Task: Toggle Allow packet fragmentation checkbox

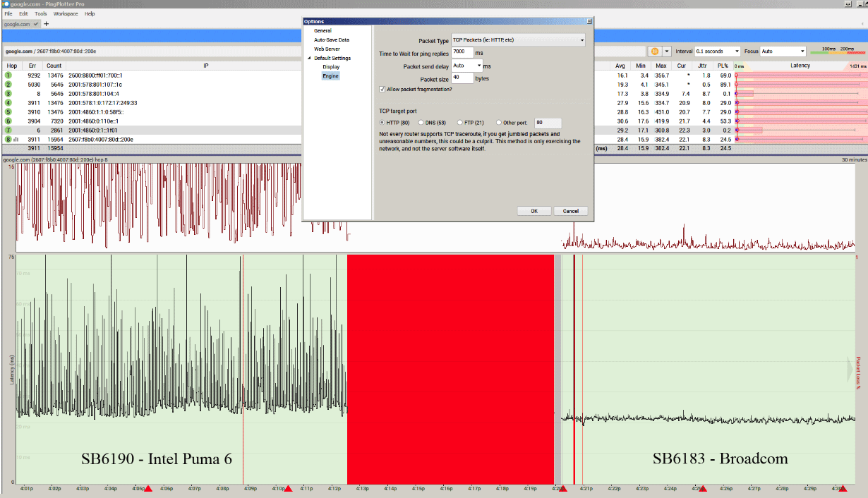Action: click(x=382, y=90)
